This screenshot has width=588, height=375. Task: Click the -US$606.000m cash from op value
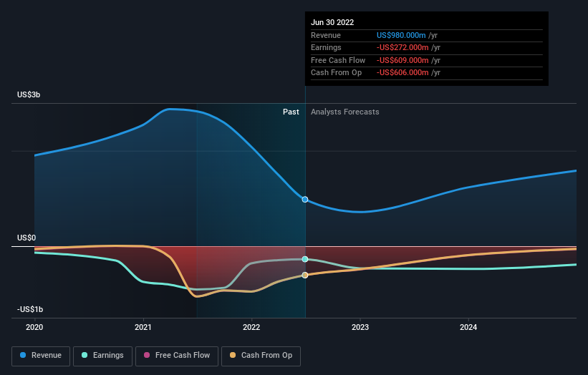(x=403, y=73)
